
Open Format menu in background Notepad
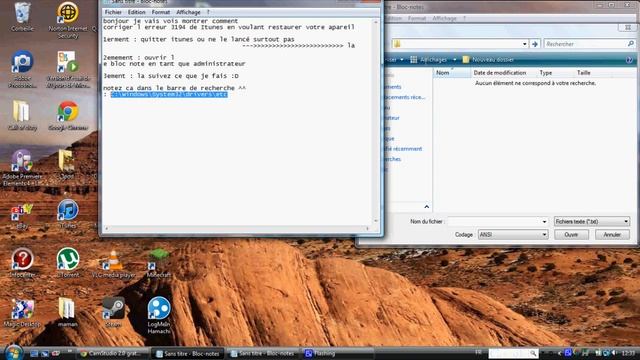pyautogui.click(x=416, y=18)
